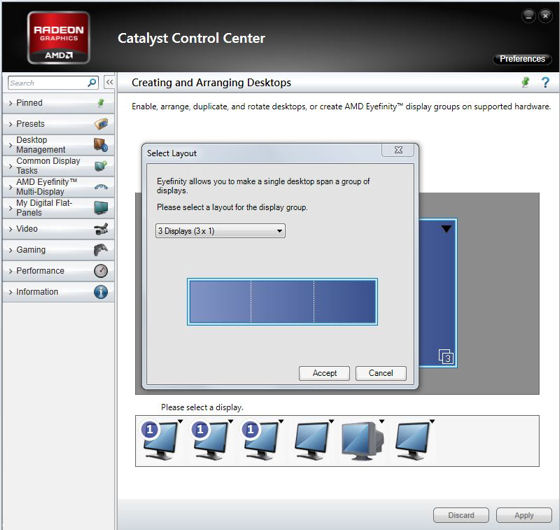Image resolution: width=560 pixels, height=530 pixels.
Task: Click the Apply button
Action: 524,515
